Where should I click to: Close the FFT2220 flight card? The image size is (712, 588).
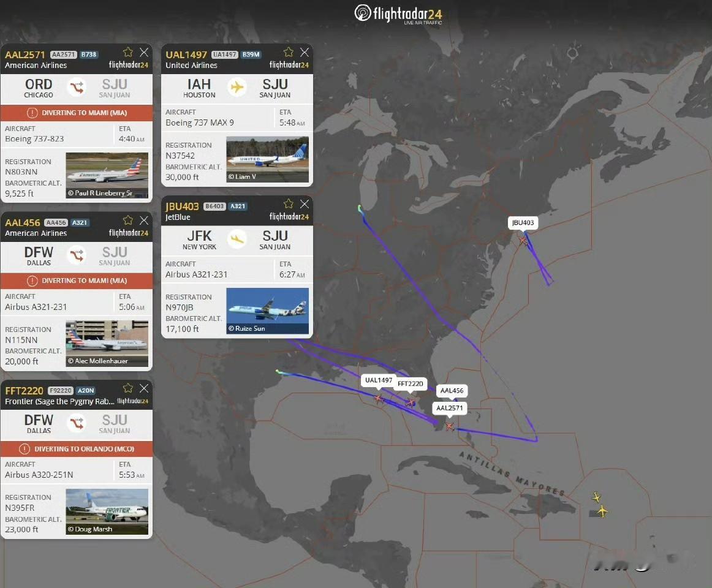144,388
